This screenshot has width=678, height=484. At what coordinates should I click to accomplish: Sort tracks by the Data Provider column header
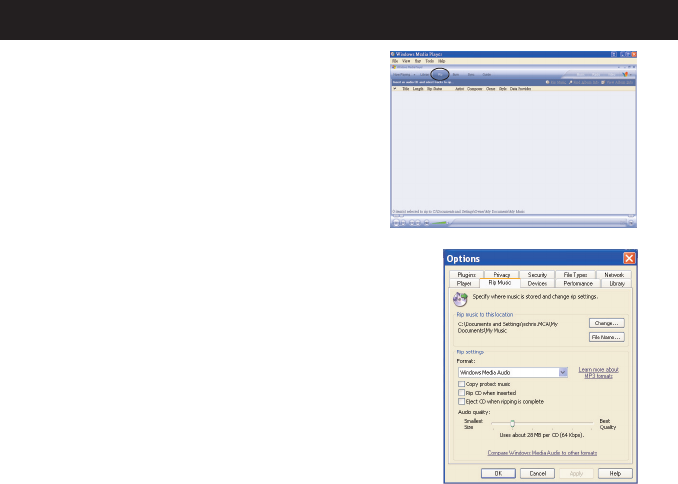point(520,89)
